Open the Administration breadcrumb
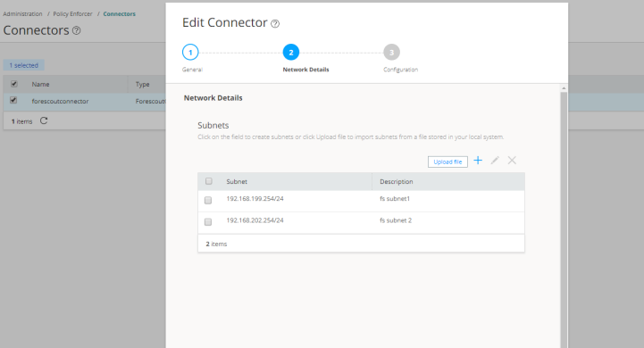The width and height of the screenshot is (644, 348). click(x=22, y=14)
